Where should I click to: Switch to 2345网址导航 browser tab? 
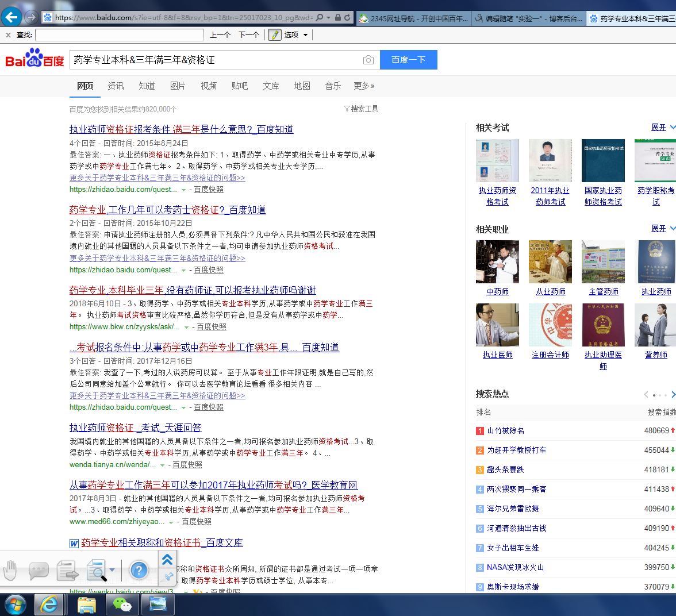[413, 18]
